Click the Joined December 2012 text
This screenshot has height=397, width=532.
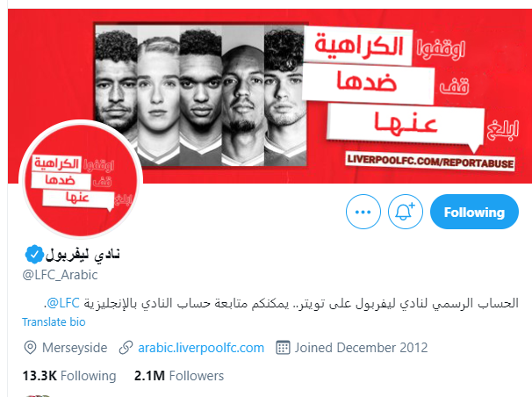click(361, 348)
